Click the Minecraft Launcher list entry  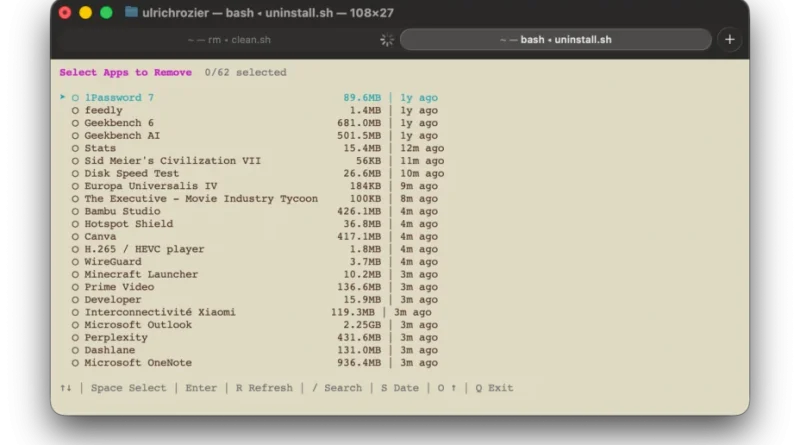point(141,274)
